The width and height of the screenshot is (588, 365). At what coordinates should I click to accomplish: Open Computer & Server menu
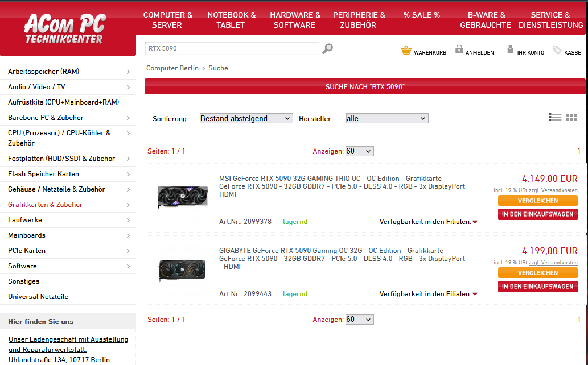167,20
